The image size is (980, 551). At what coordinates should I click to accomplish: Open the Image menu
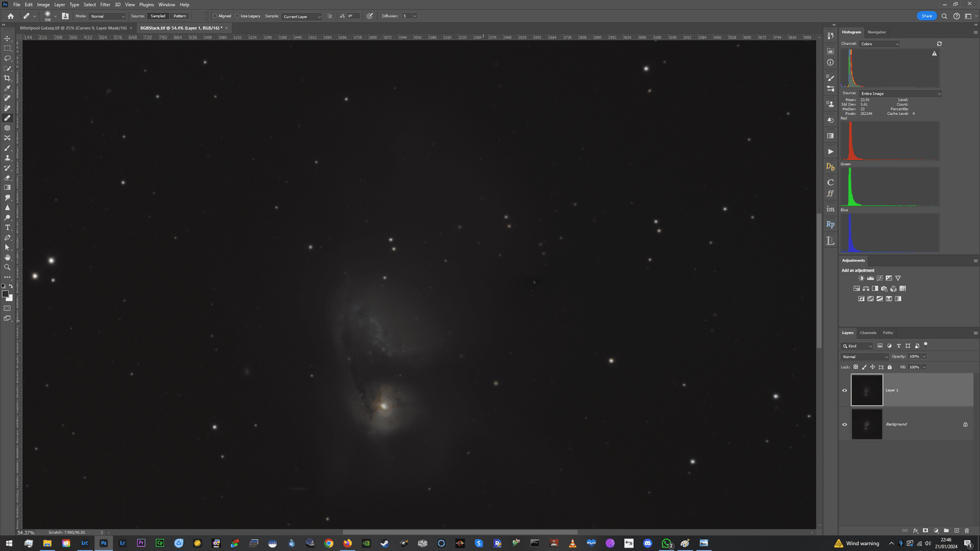43,5
